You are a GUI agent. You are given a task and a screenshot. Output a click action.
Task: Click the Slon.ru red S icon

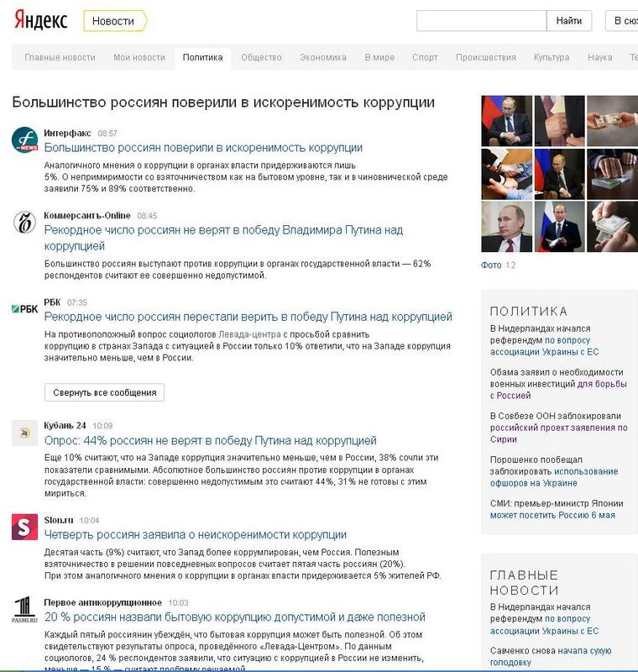(24, 528)
